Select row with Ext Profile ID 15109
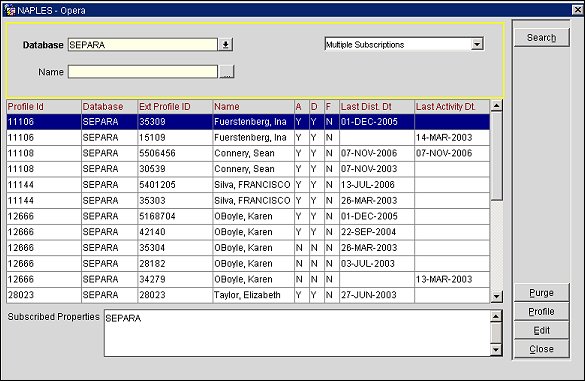The image size is (585, 381). [x=248, y=138]
